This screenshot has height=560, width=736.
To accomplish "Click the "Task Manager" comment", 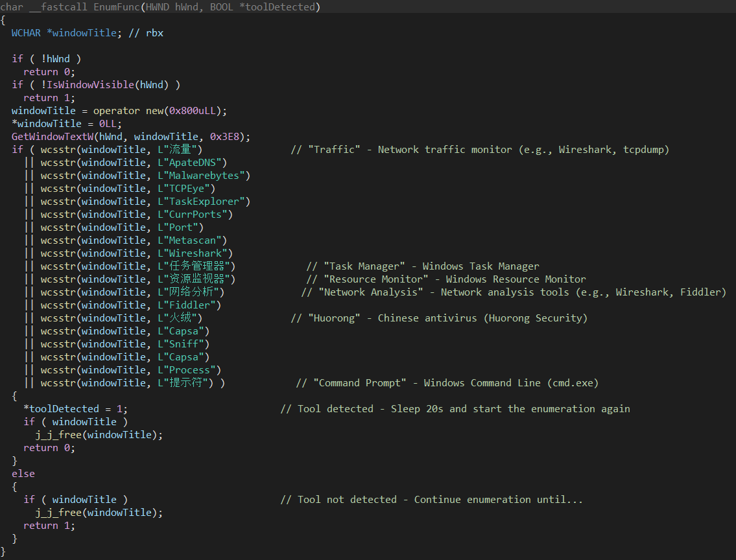I will point(423,266).
